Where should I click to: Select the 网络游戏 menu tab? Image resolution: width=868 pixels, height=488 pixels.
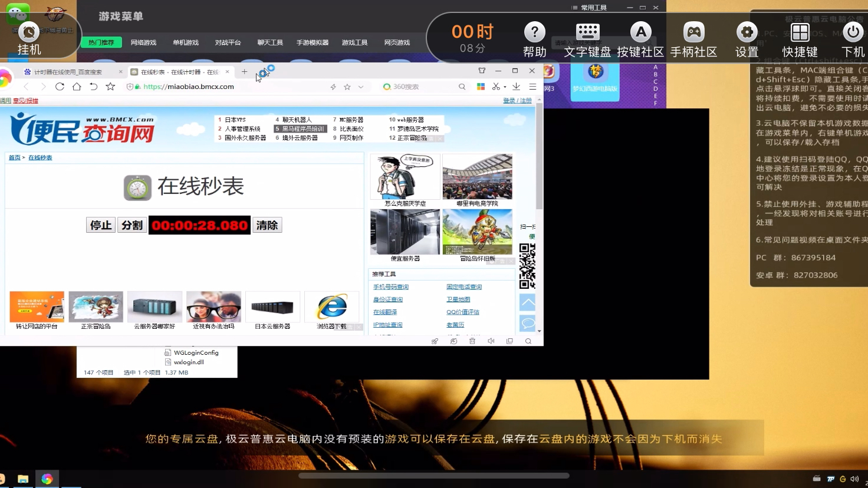(x=143, y=42)
